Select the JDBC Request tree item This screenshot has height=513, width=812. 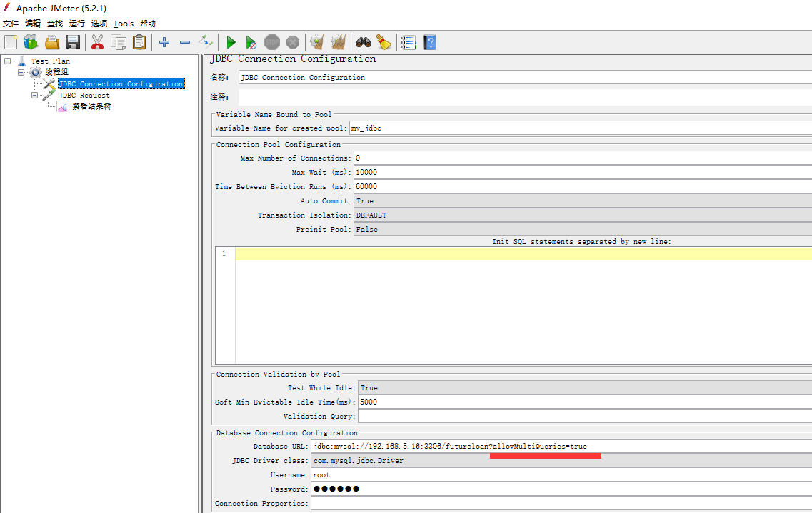pyautogui.click(x=84, y=96)
